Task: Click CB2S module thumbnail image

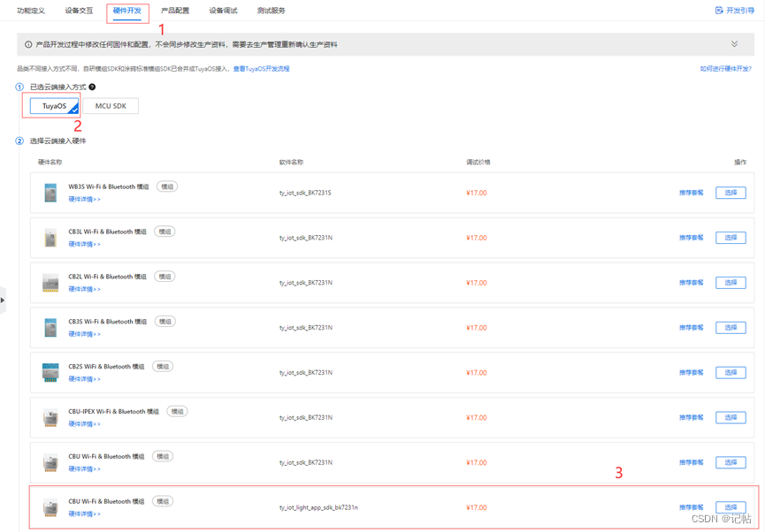Action: pyautogui.click(x=50, y=372)
